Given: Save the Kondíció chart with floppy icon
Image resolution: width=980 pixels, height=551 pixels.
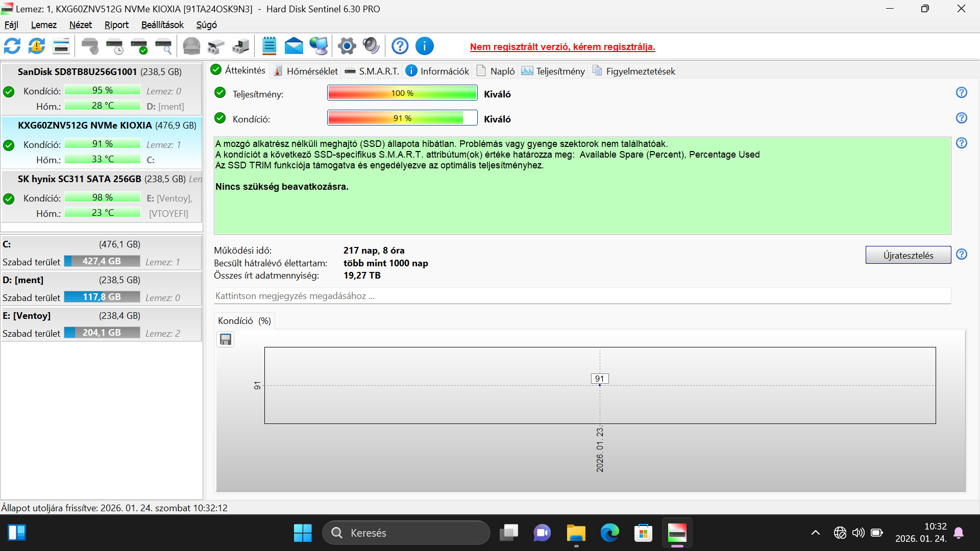Looking at the screenshot, I should (x=226, y=339).
